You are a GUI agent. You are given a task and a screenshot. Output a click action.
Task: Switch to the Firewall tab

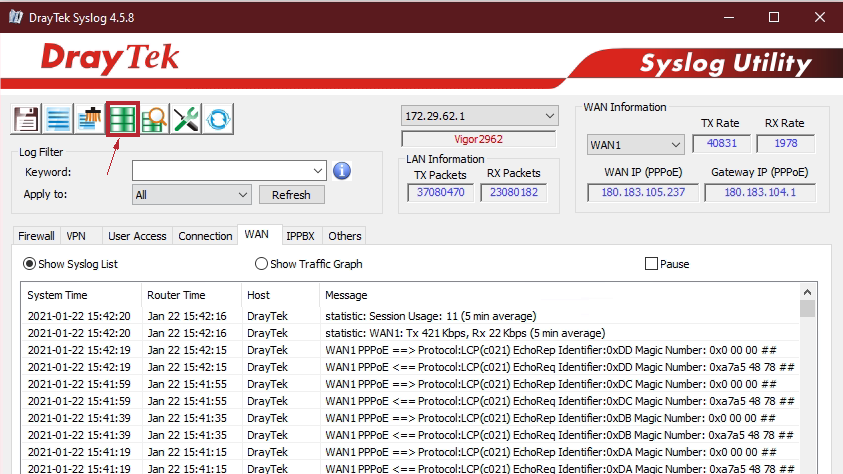pyautogui.click(x=36, y=236)
